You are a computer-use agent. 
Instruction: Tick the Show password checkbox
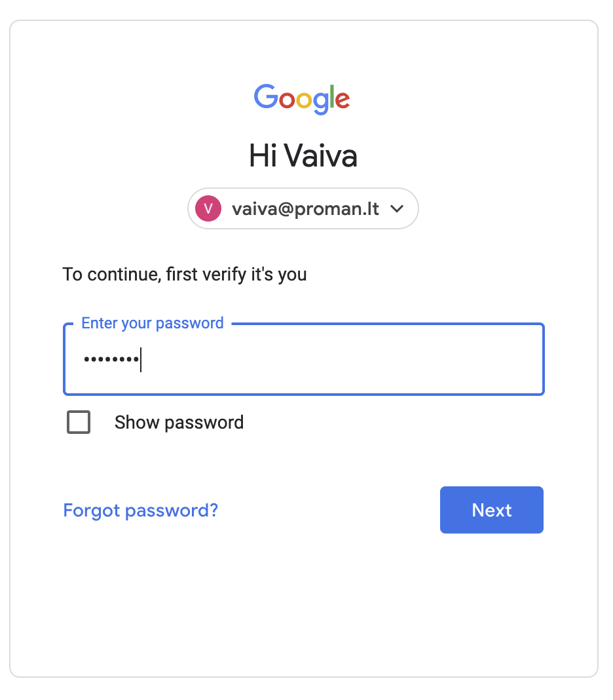(x=79, y=423)
